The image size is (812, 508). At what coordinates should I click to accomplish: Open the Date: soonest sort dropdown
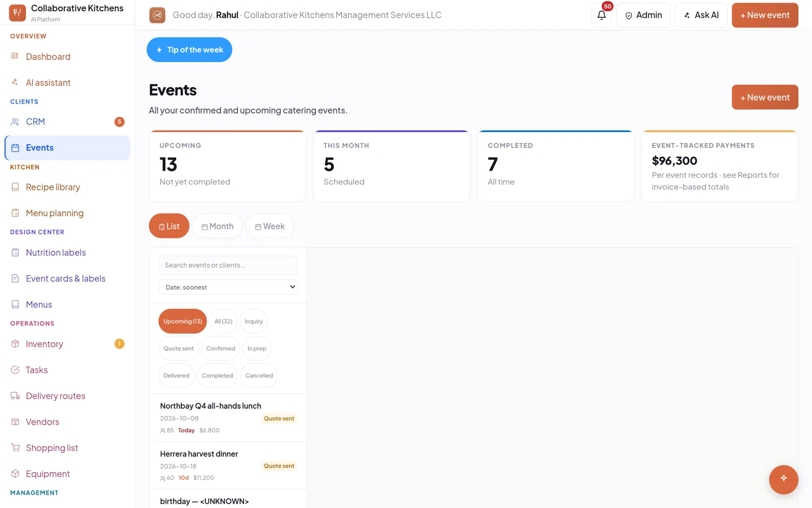coord(228,287)
